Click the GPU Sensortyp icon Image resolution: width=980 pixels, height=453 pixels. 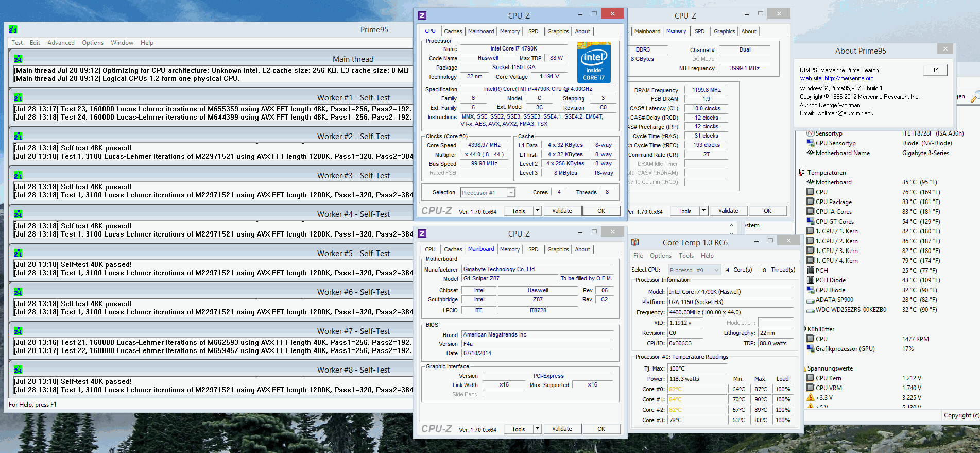[x=811, y=143]
